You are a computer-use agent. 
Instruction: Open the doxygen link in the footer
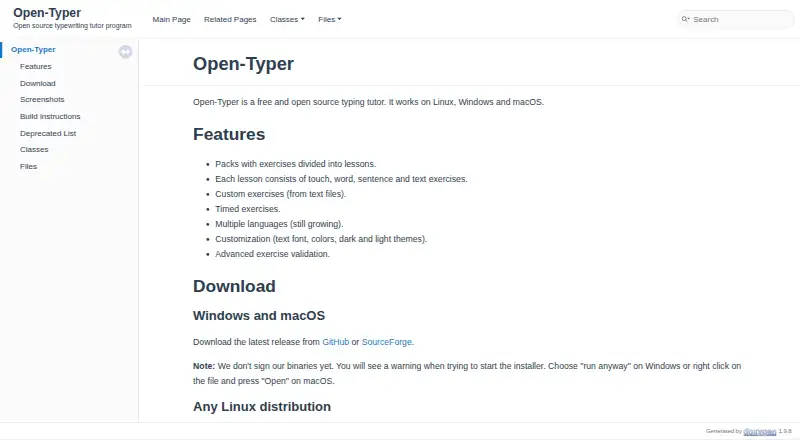tap(760, 431)
